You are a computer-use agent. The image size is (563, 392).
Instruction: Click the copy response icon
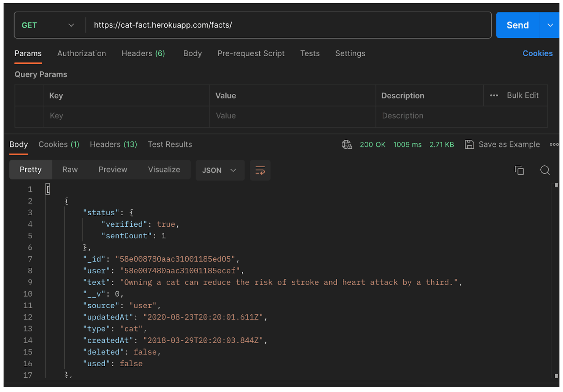coord(519,170)
